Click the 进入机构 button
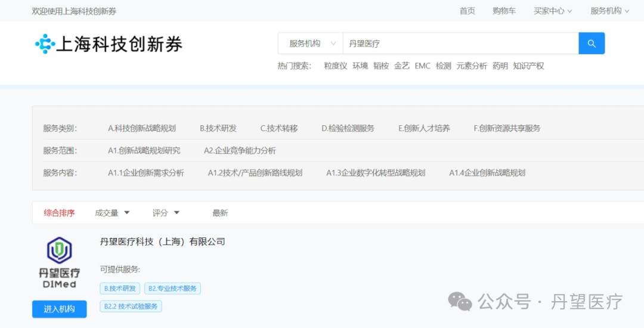 tap(60, 309)
